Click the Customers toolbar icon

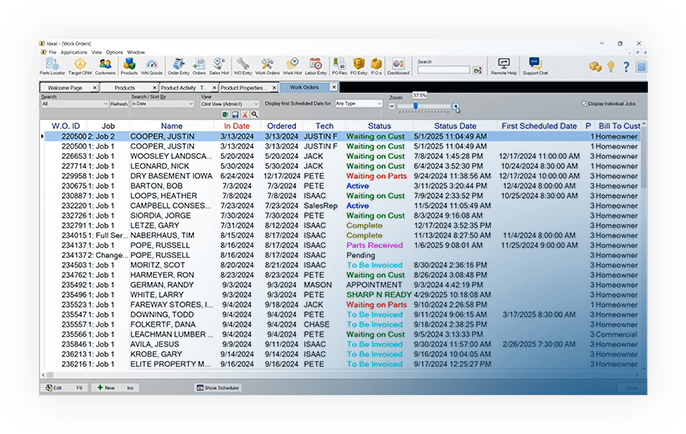(104, 66)
